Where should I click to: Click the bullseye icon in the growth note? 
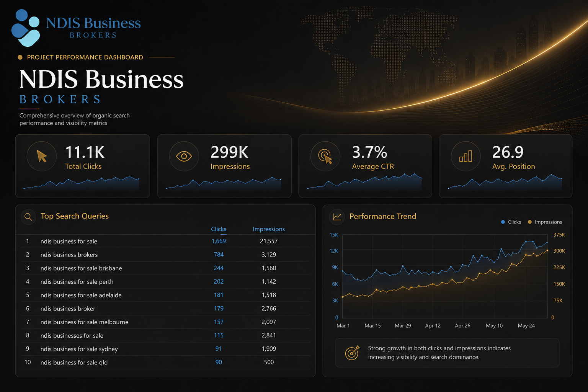coord(352,353)
